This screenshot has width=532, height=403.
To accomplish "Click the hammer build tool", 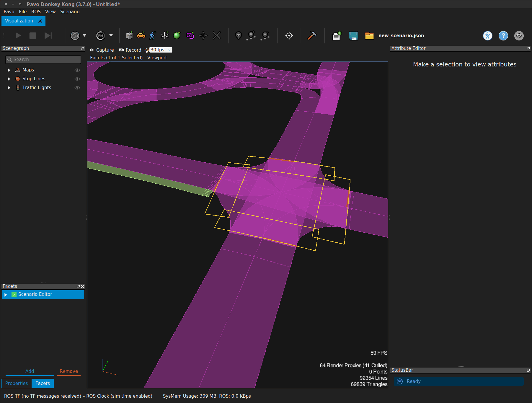I will tap(312, 35).
